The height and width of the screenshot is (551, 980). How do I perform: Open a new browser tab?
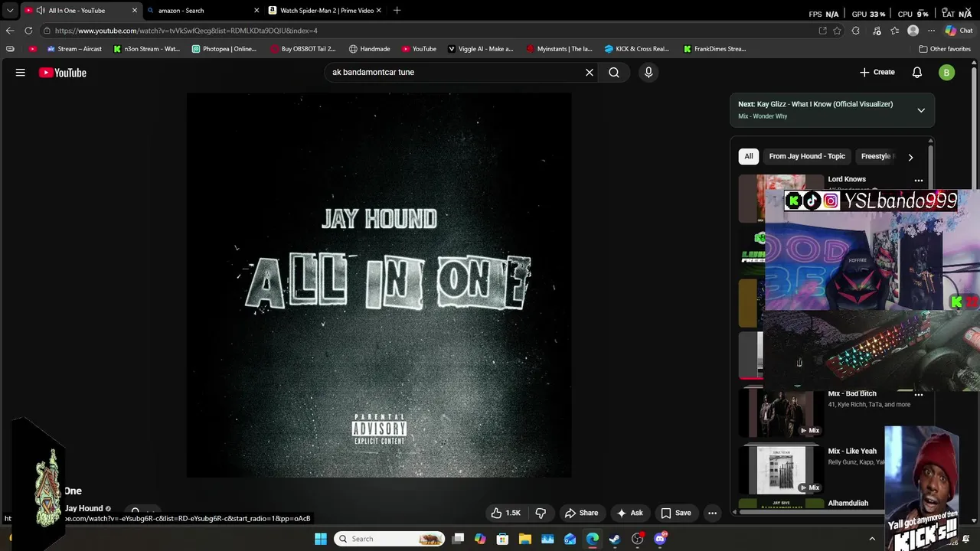tap(397, 11)
